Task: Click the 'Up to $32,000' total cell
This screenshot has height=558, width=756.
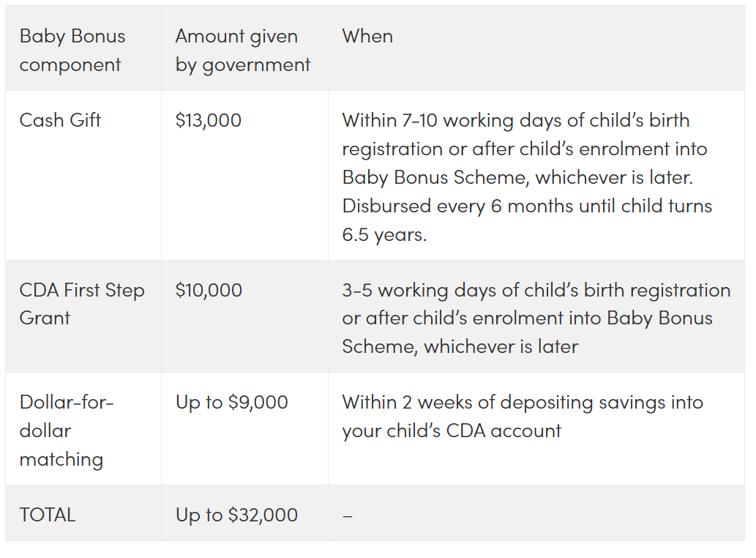Action: tap(236, 515)
